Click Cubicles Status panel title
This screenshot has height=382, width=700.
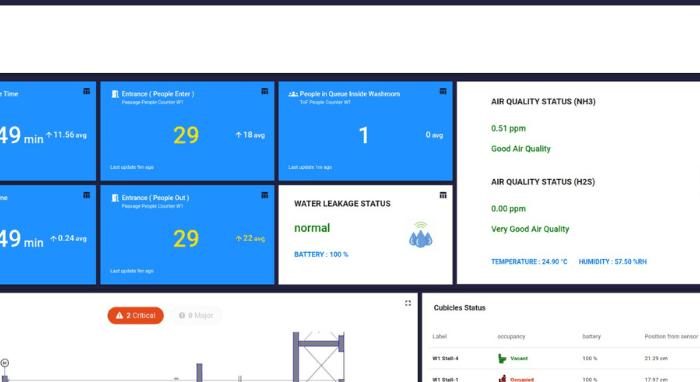pos(459,308)
